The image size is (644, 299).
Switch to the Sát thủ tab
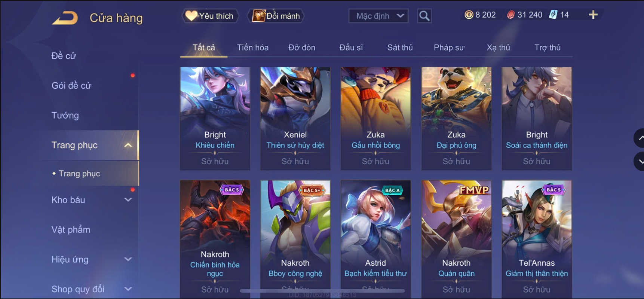click(x=400, y=48)
